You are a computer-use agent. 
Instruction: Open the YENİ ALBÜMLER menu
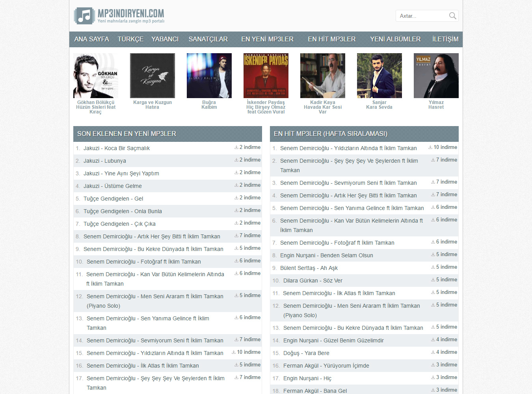click(x=395, y=39)
